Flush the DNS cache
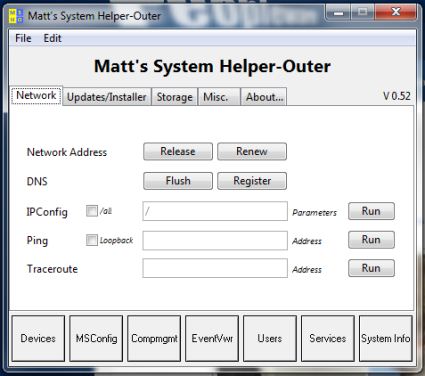 pos(178,181)
